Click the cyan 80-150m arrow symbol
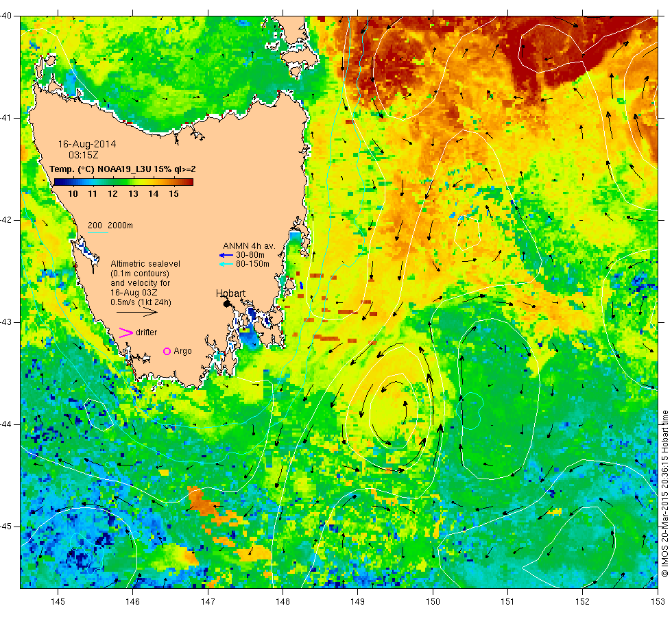 point(226,265)
